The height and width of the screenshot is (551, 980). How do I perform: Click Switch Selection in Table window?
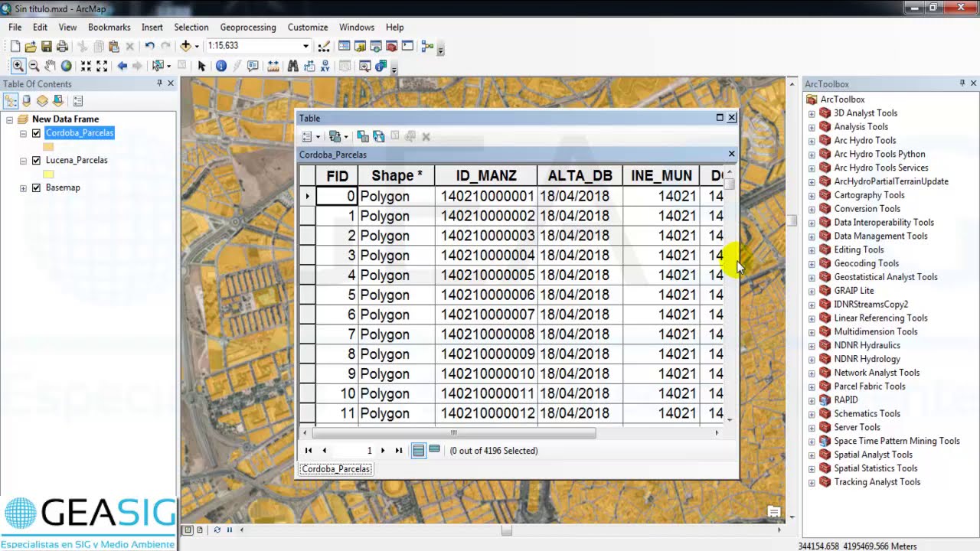378,137
